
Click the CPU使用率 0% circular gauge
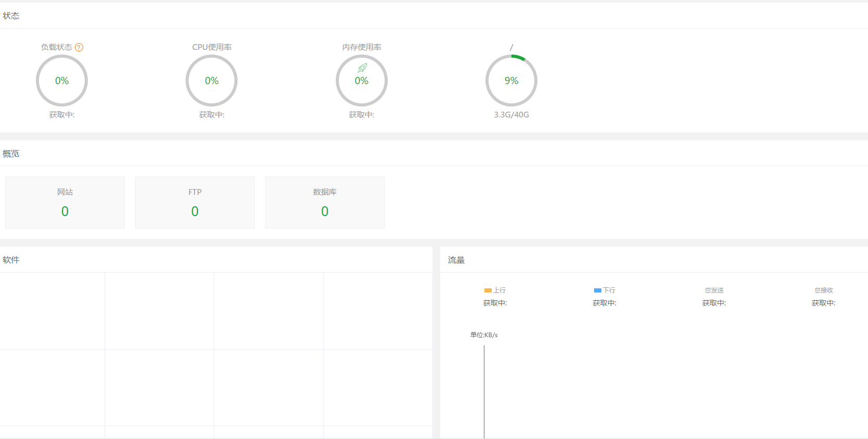(212, 81)
